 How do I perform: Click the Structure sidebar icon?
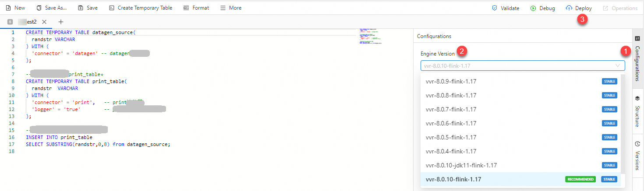tap(637, 98)
